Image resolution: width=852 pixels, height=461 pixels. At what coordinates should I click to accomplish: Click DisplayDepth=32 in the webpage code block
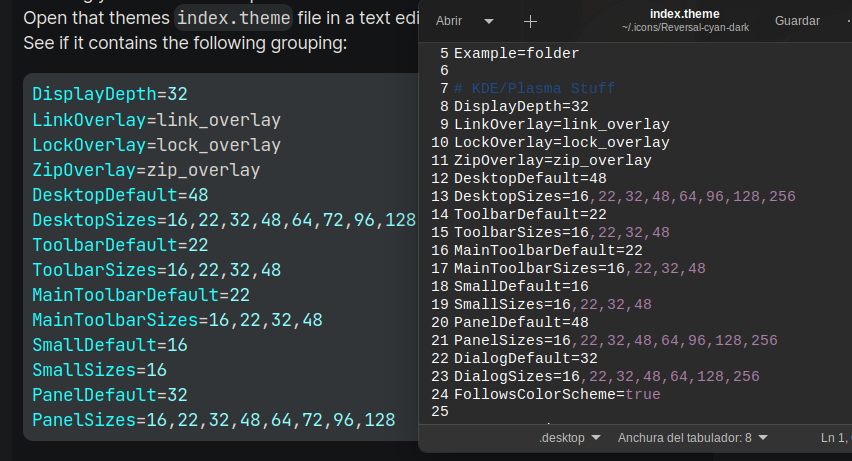coord(110,95)
